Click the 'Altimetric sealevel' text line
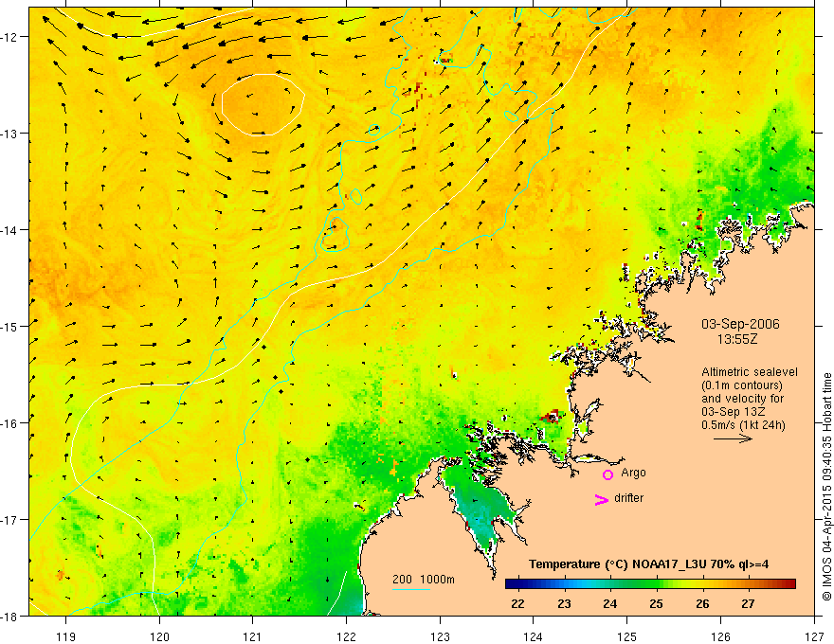The width and height of the screenshot is (834, 644). (749, 372)
